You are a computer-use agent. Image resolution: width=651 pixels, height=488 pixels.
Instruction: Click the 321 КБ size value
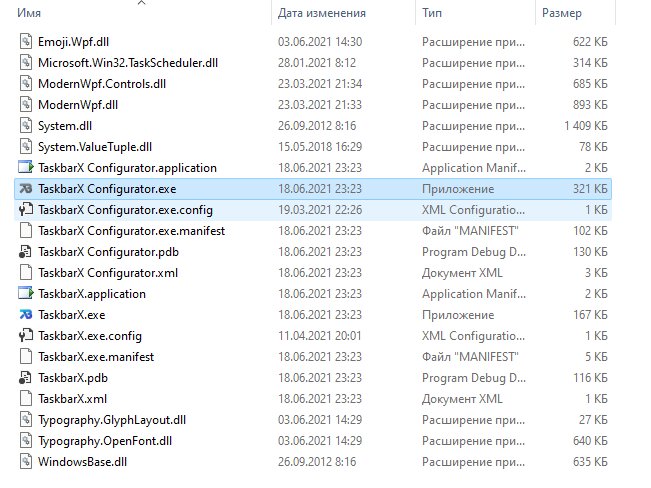tap(590, 189)
